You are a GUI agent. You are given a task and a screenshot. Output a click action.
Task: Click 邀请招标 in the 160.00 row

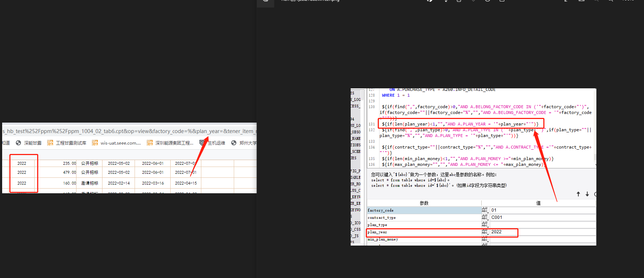tap(89, 183)
